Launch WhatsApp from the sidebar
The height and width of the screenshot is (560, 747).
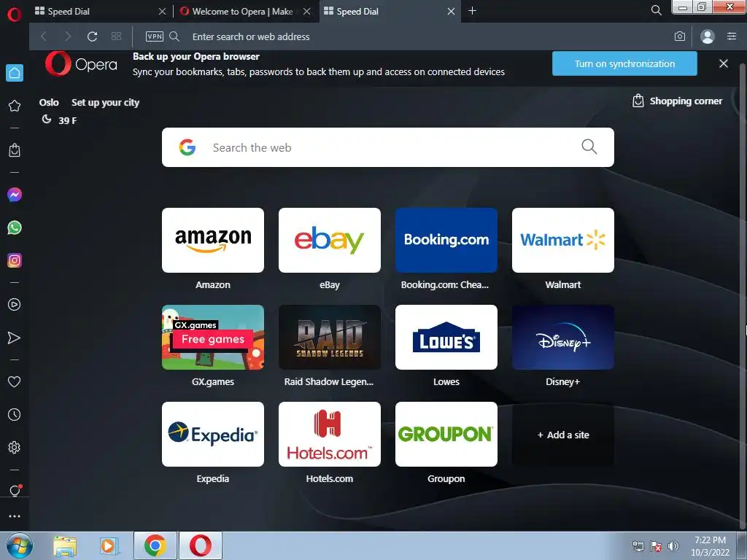pos(15,227)
